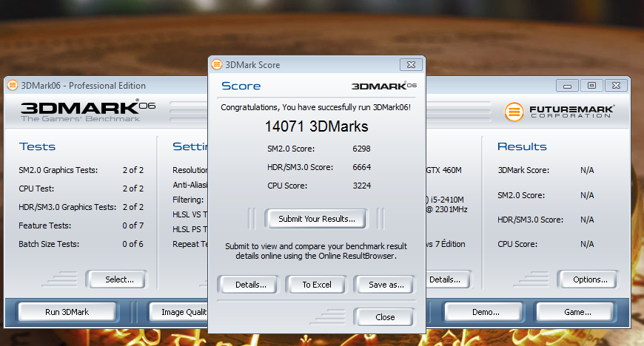Click the Futuremark Corporation logo
This screenshot has height=346, width=644.
click(x=560, y=112)
